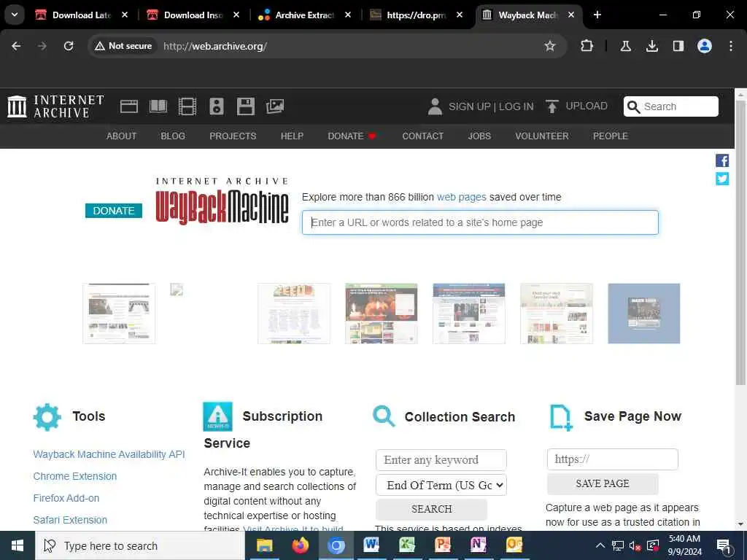The width and height of the screenshot is (747, 560).
Task: Open the Safari Extension link
Action: tap(70, 520)
